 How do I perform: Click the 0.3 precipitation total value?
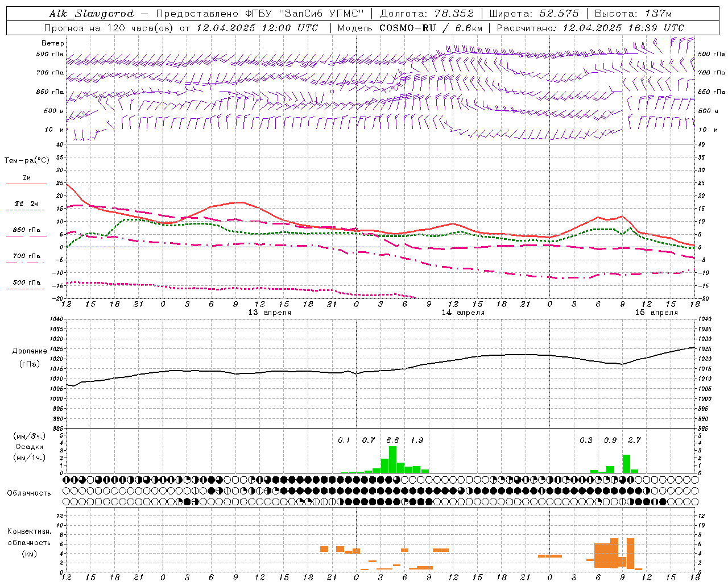point(586,440)
